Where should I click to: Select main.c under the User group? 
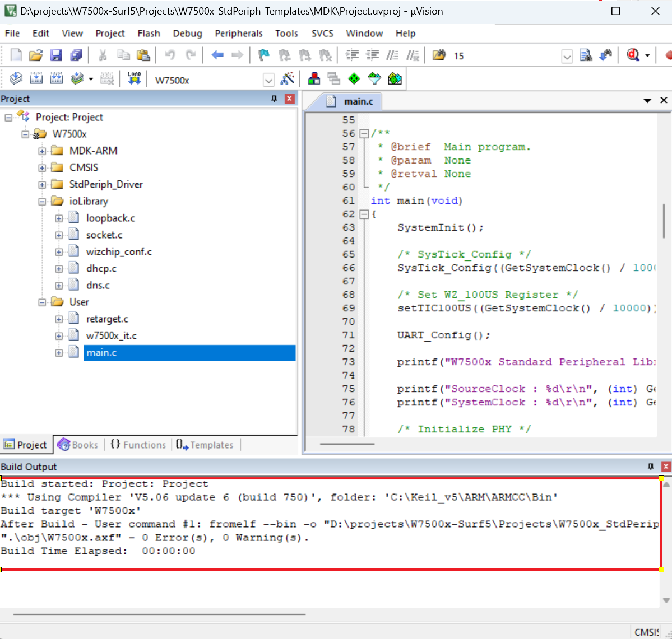(101, 352)
